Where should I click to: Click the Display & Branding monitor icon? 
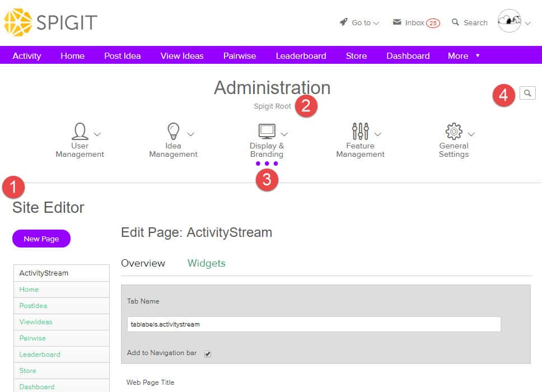267,132
